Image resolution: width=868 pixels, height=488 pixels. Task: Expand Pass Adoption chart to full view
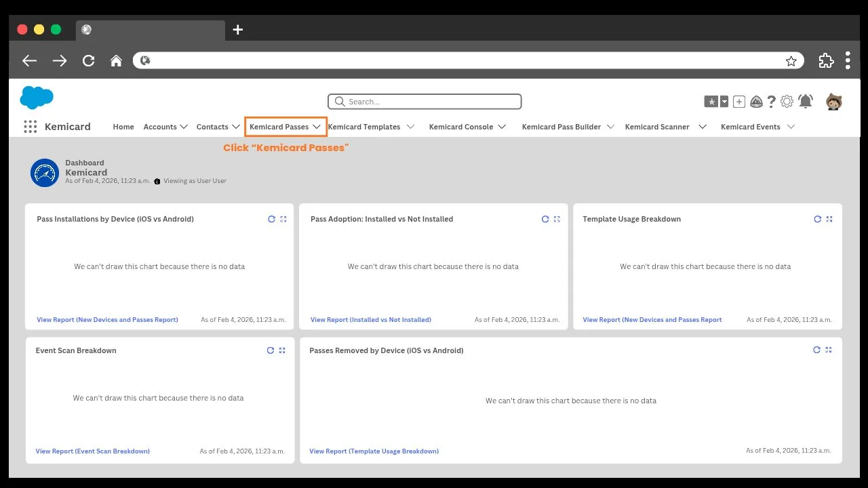[x=557, y=219]
